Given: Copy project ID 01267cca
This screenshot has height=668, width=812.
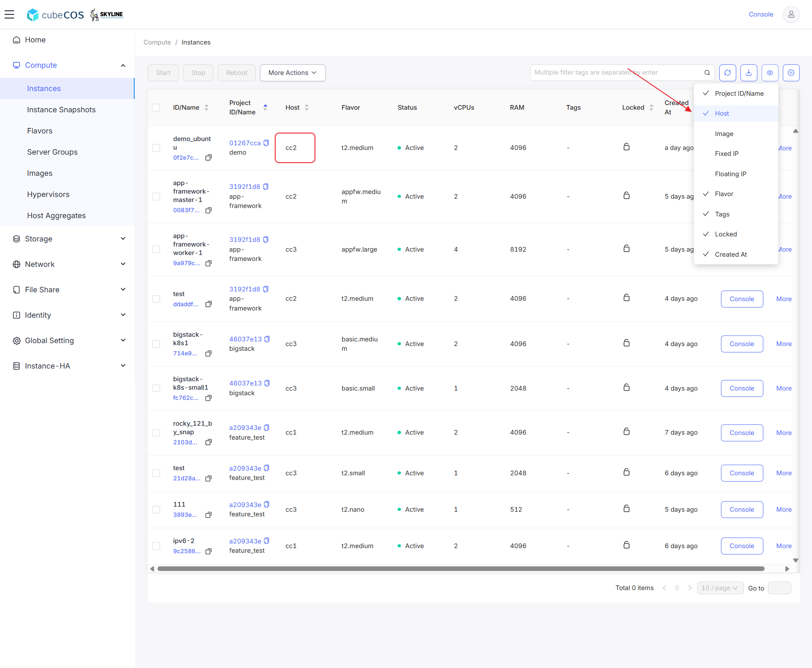Looking at the screenshot, I should coord(266,143).
